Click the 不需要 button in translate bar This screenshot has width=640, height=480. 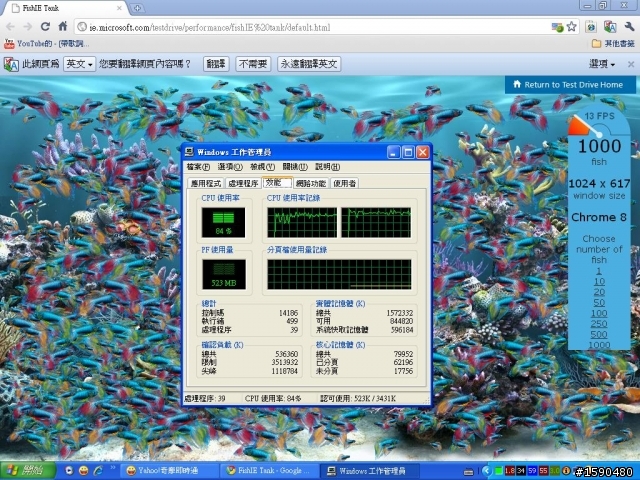(x=253, y=64)
